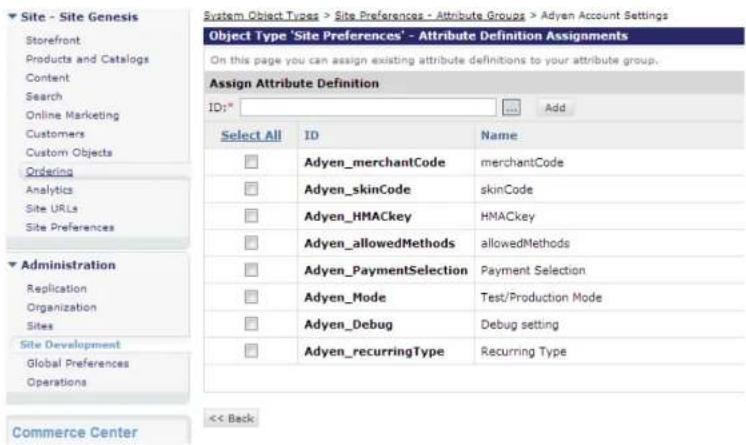Viewport: 746px width, 445px height.
Task: Collapse the Administration section
Action: [x=12, y=265]
